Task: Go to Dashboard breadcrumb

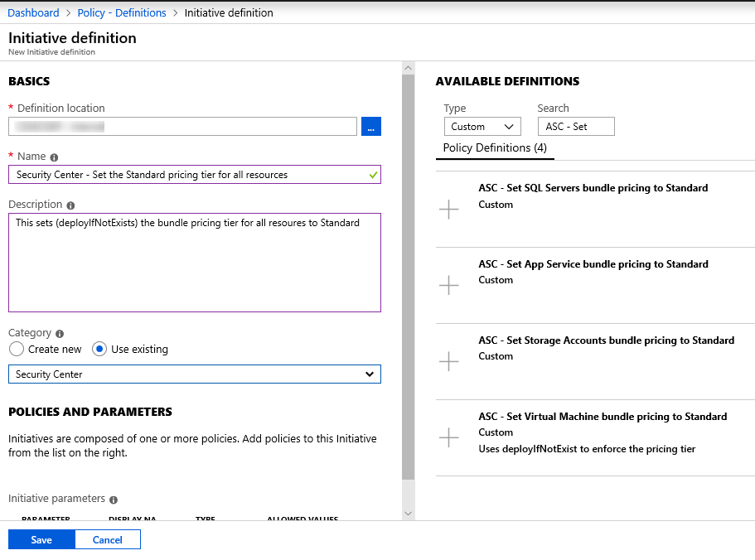Action: (33, 12)
